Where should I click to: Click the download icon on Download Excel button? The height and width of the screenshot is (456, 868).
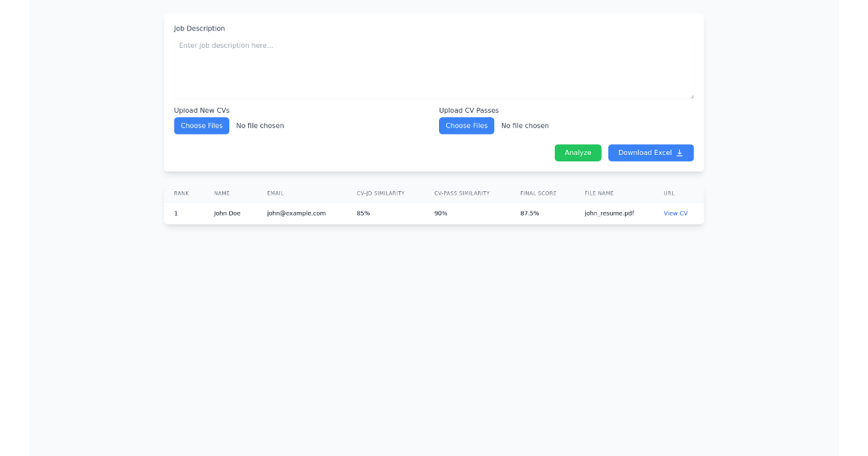(680, 153)
